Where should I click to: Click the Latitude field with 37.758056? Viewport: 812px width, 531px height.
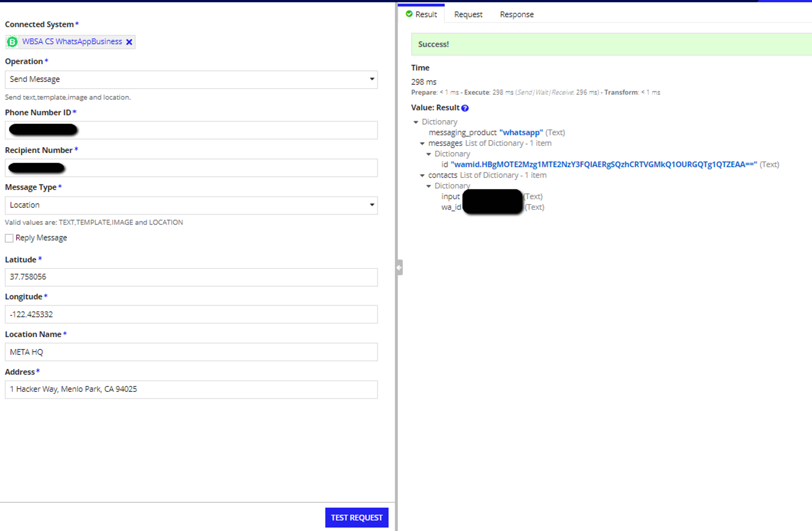(191, 277)
